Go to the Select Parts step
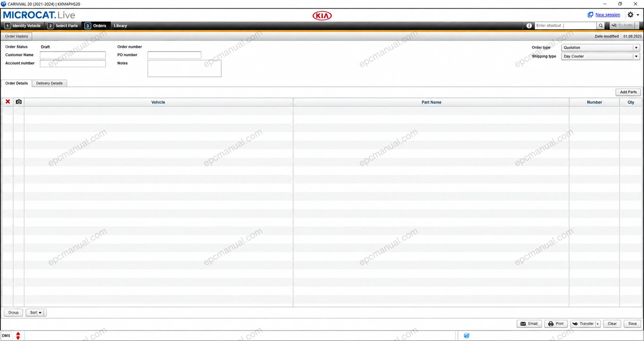 63,25
